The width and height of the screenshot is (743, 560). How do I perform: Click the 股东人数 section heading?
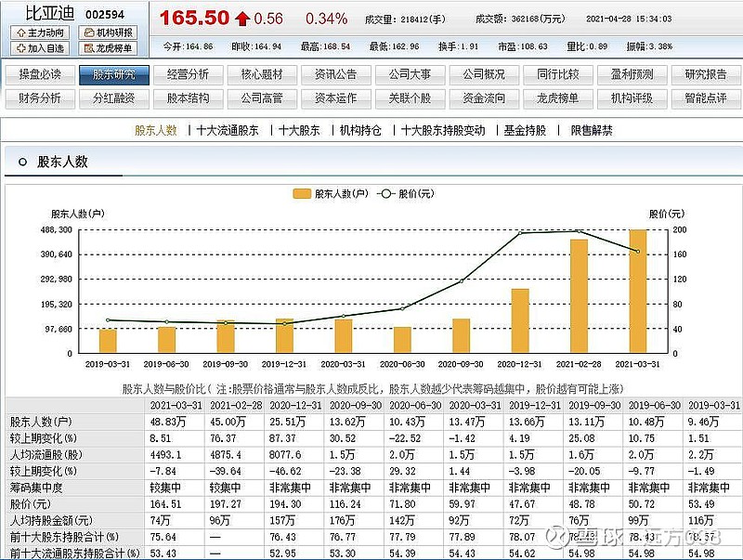pos(62,162)
